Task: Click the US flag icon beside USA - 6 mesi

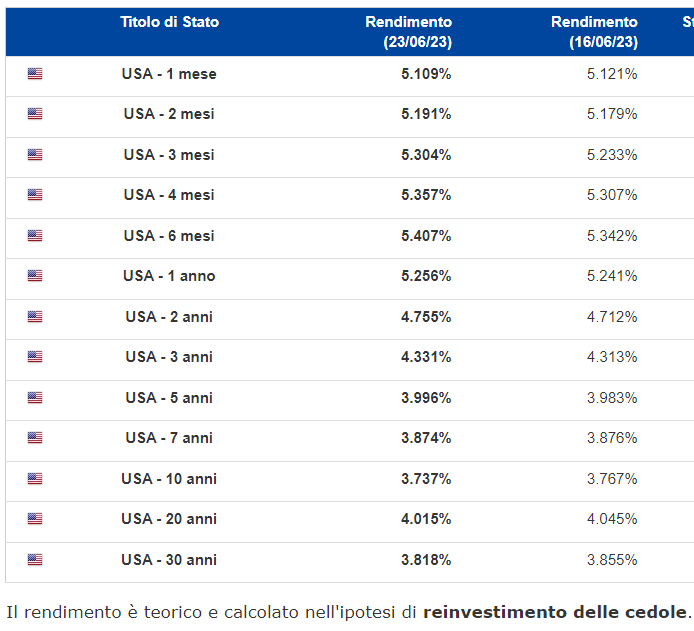Action: click(x=35, y=236)
